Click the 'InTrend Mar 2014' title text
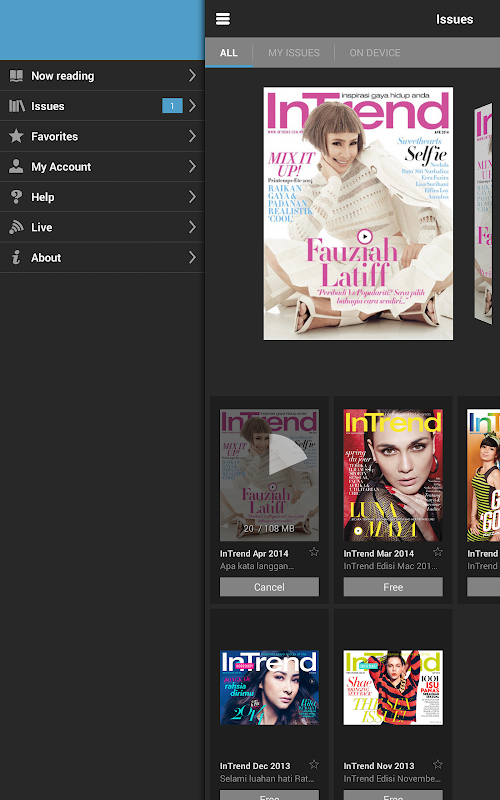The image size is (500, 800). 379,554
